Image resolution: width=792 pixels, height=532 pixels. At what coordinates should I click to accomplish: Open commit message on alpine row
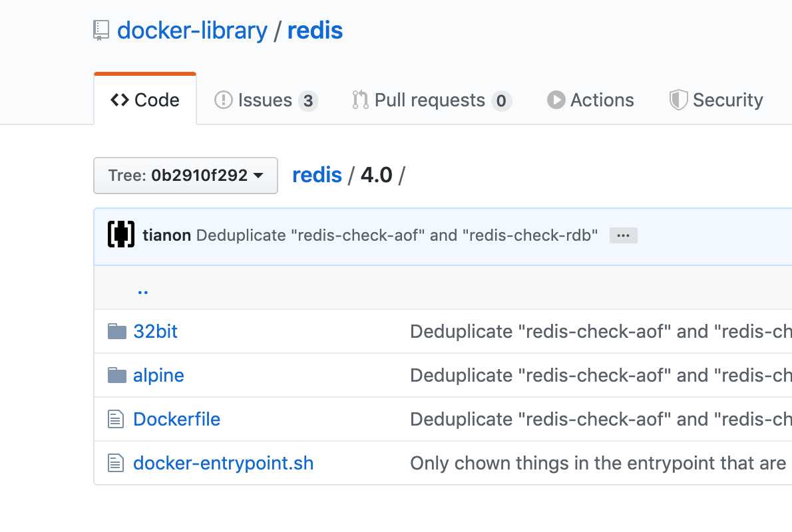(x=601, y=376)
